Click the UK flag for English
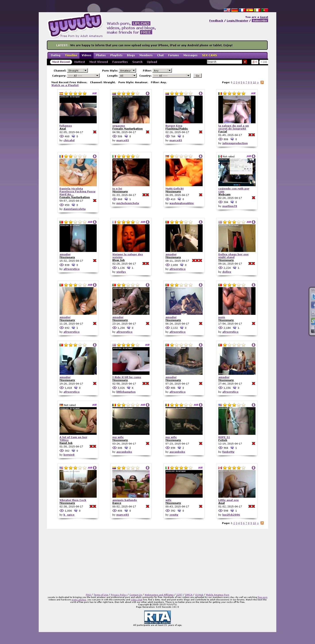The height and width of the screenshot is (644, 315). click(227, 10)
